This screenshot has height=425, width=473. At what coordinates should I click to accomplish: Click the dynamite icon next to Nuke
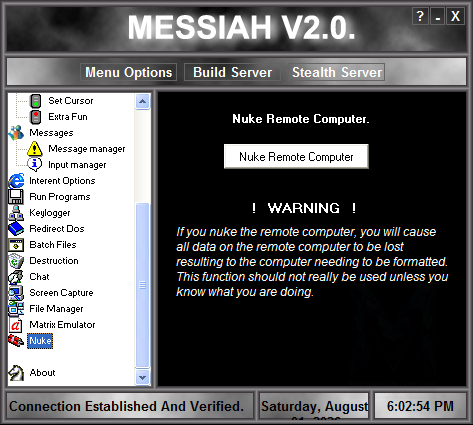(x=16, y=341)
